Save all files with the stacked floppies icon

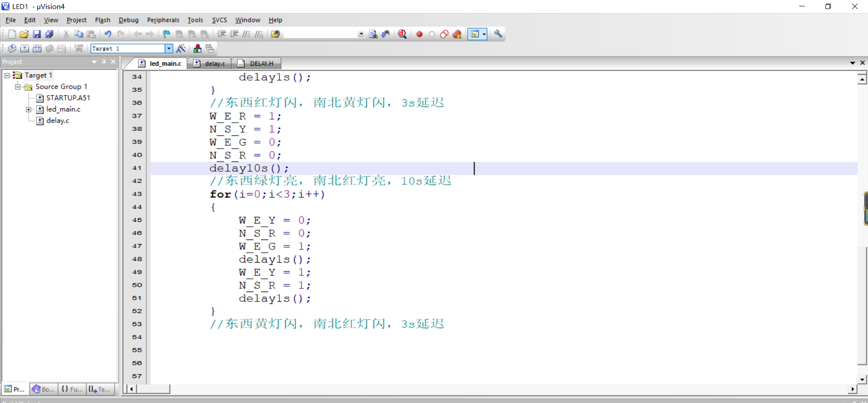[x=49, y=34]
